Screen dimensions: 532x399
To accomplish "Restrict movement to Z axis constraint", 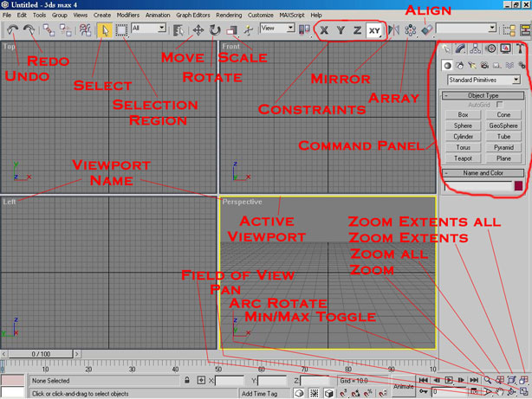I will [357, 30].
